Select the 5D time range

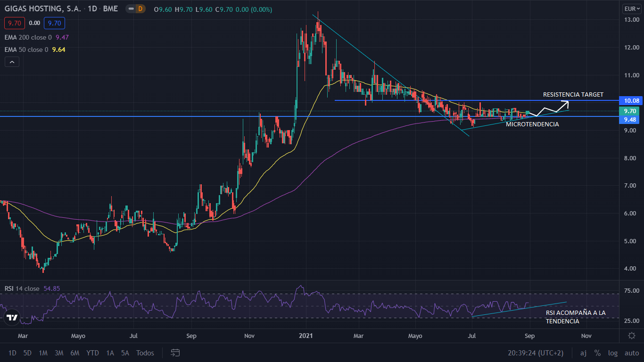[x=27, y=353]
